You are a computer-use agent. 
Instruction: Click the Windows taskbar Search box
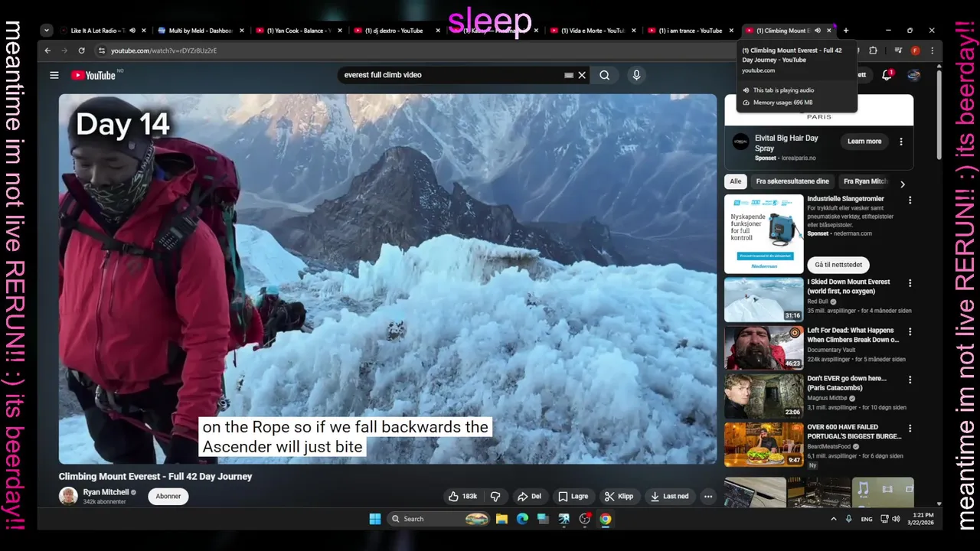[x=438, y=519]
